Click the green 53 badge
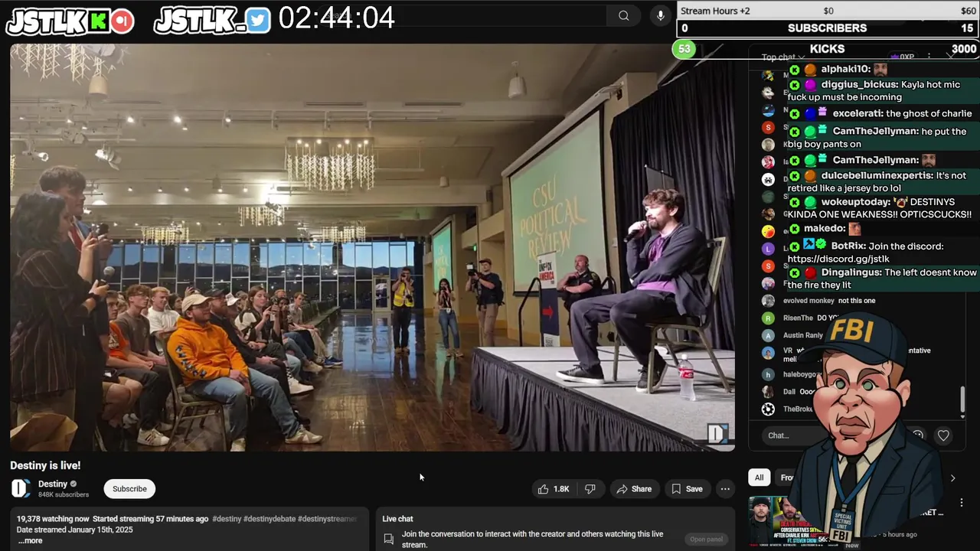The height and width of the screenshot is (551, 980). tap(684, 49)
